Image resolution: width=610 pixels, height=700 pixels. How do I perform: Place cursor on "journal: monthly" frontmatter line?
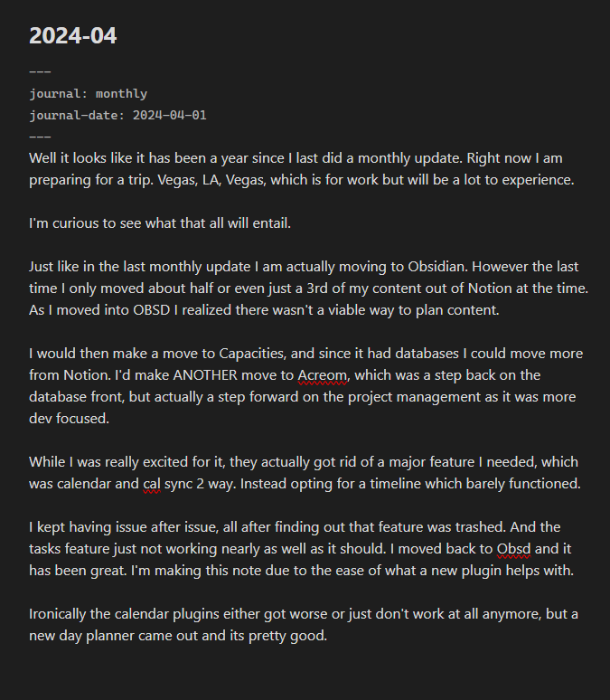point(88,93)
